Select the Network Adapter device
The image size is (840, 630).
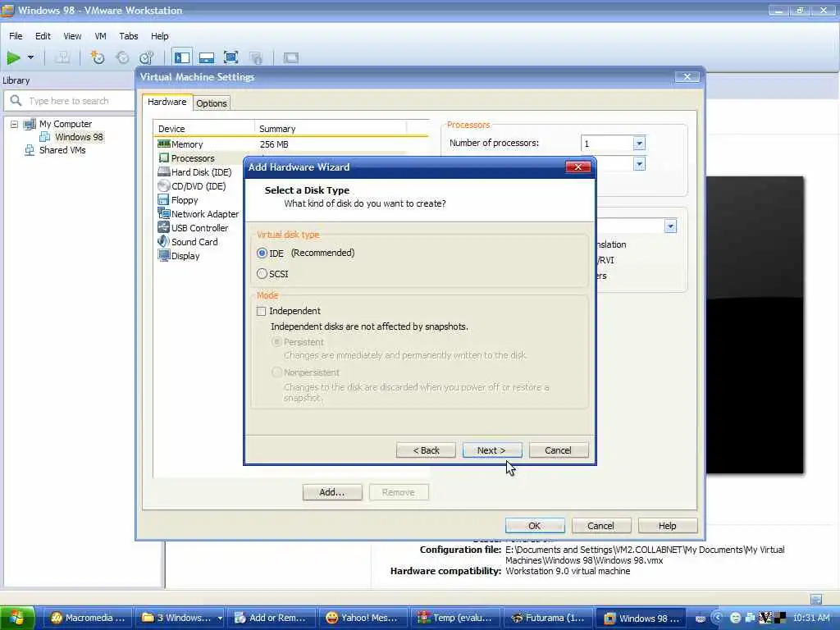(199, 214)
